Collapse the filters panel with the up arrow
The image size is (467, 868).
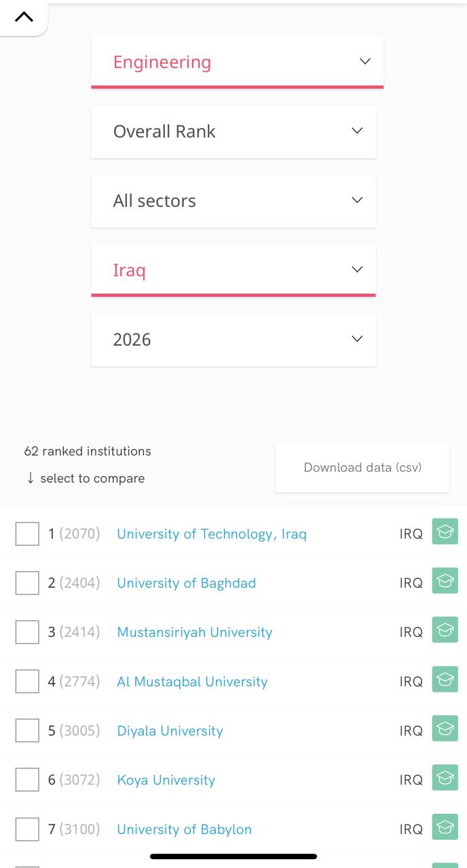[x=24, y=17]
